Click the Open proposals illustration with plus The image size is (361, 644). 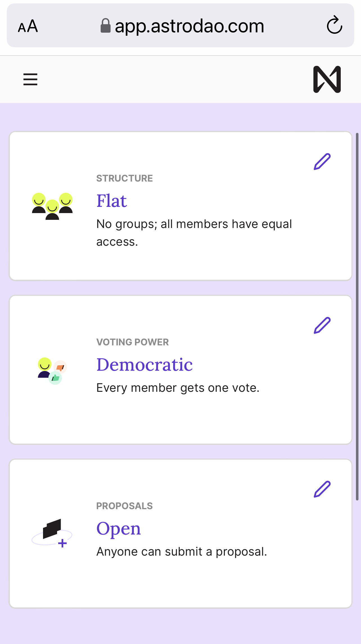(x=52, y=533)
